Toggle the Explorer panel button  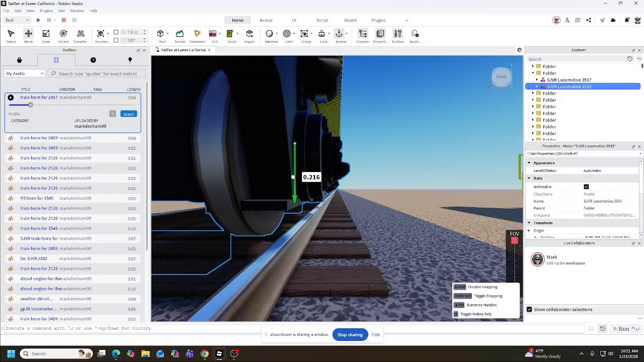pyautogui.click(x=363, y=36)
